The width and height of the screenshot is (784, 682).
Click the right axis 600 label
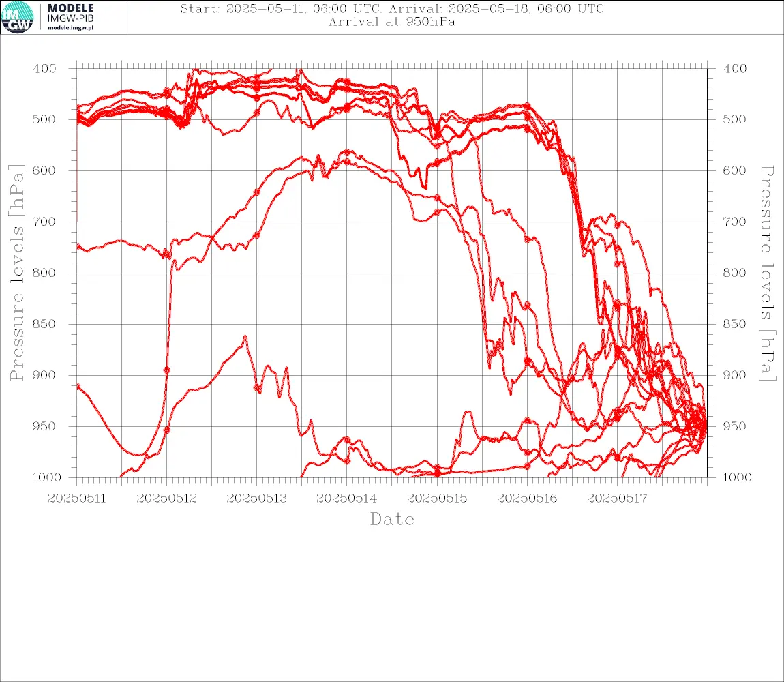click(x=734, y=170)
